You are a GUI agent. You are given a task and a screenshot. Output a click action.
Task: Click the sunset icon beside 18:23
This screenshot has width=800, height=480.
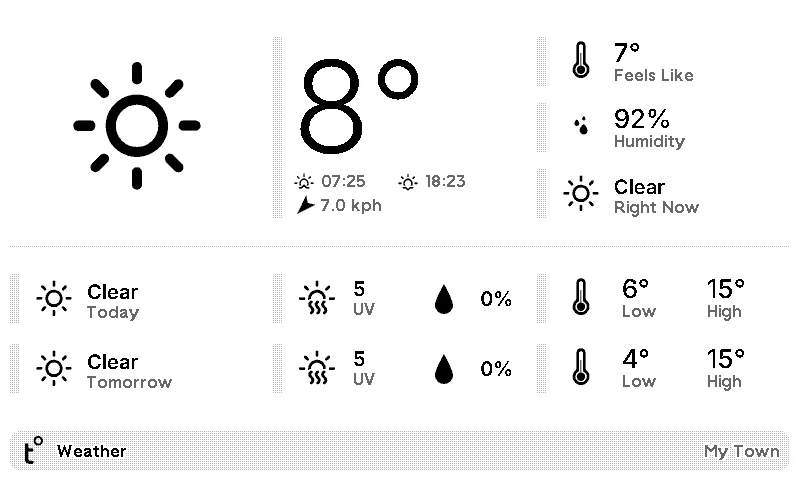click(x=408, y=182)
